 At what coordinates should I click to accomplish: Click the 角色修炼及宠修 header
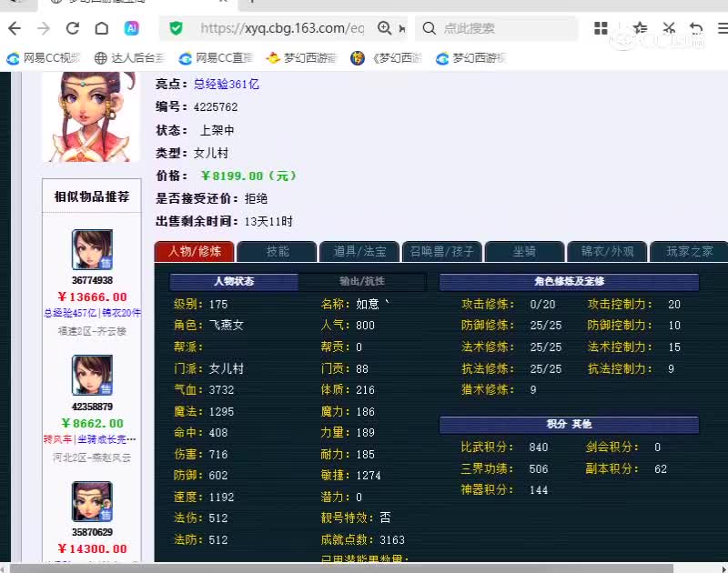[x=570, y=282]
